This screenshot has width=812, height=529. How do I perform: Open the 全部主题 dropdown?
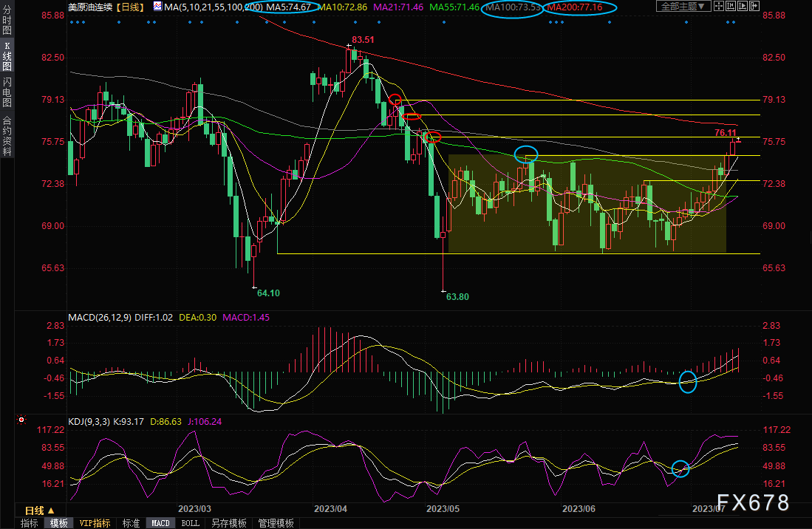click(683, 6)
